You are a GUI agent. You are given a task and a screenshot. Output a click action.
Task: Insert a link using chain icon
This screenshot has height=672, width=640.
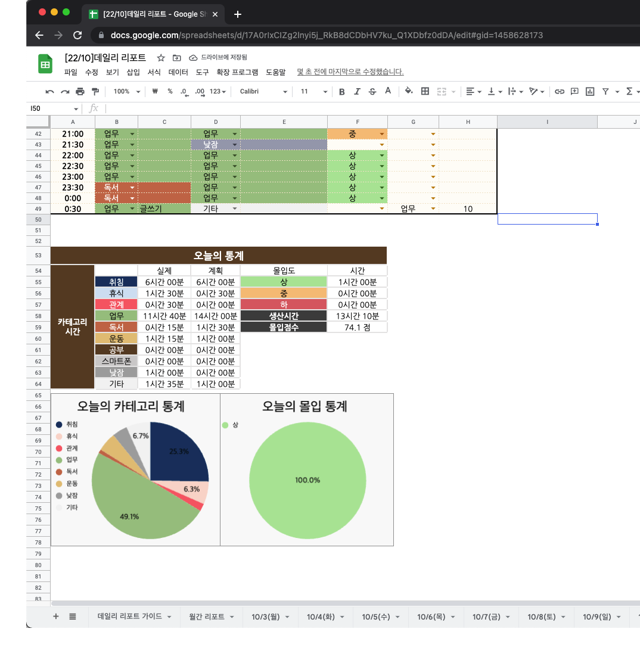click(560, 91)
